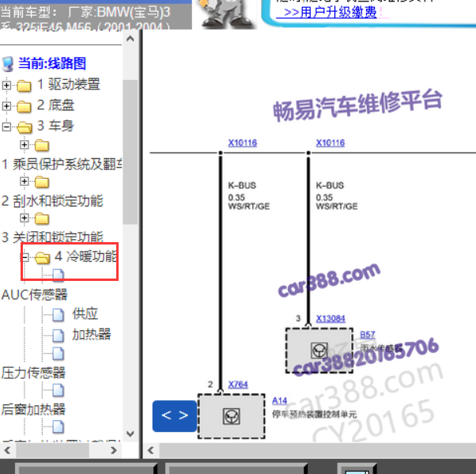
Task: Open the AUC传感器 entry
Action: pyautogui.click(x=34, y=294)
